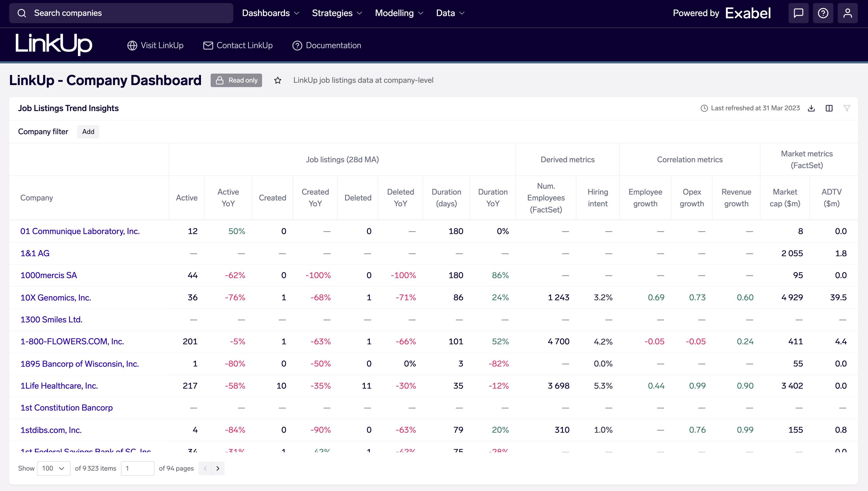Click the Add company filter button

pyautogui.click(x=88, y=131)
